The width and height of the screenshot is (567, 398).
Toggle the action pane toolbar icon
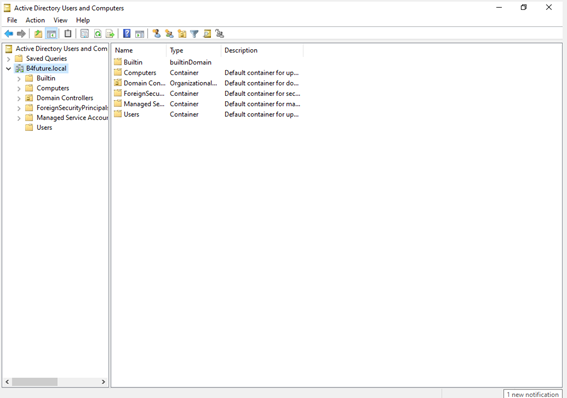139,34
